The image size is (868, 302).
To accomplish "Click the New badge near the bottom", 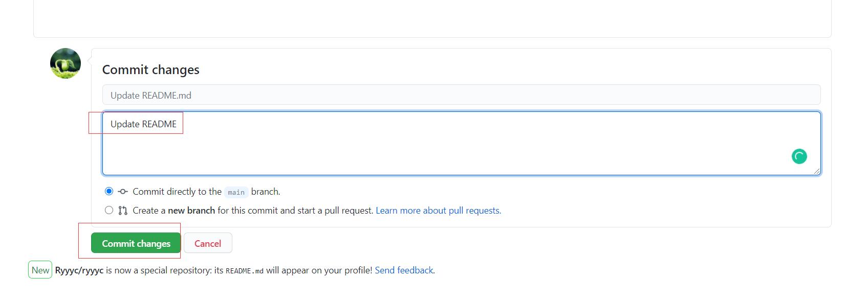I will pyautogui.click(x=40, y=270).
